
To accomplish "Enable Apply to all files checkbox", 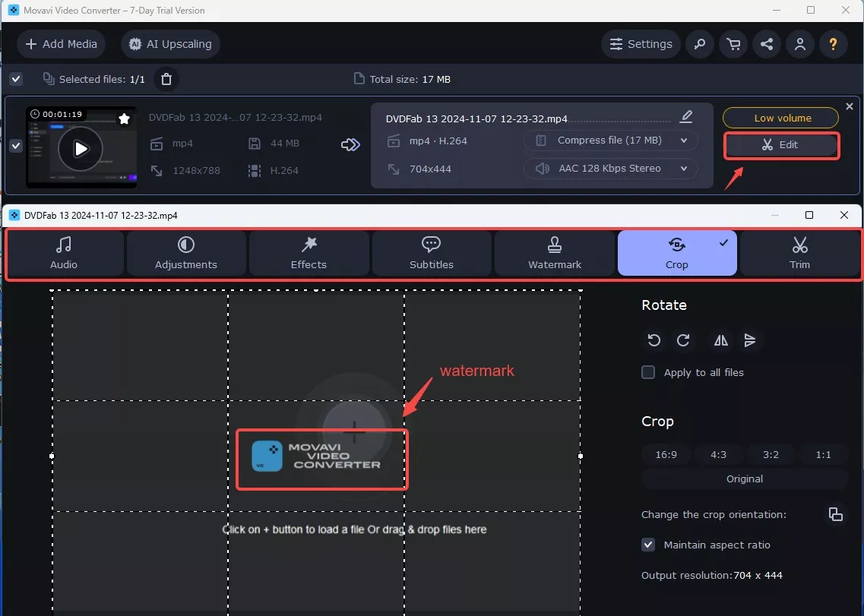I will (x=648, y=372).
